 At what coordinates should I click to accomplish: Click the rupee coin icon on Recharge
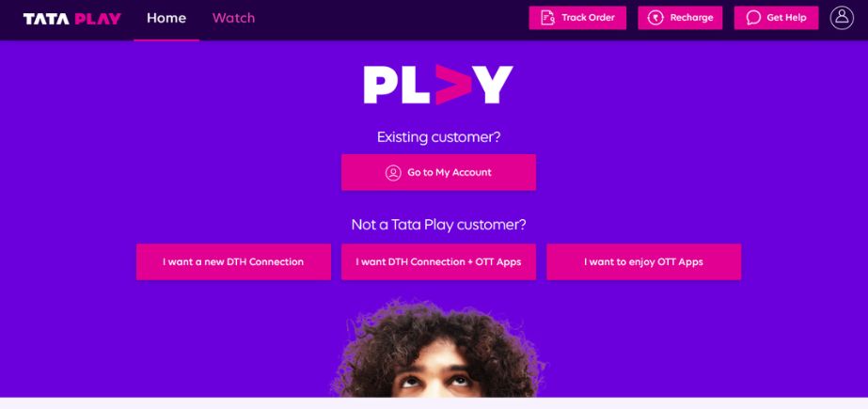pos(655,18)
